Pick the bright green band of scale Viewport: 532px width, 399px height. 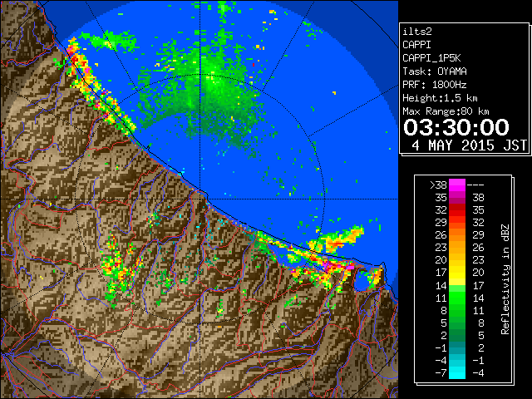coord(457,298)
